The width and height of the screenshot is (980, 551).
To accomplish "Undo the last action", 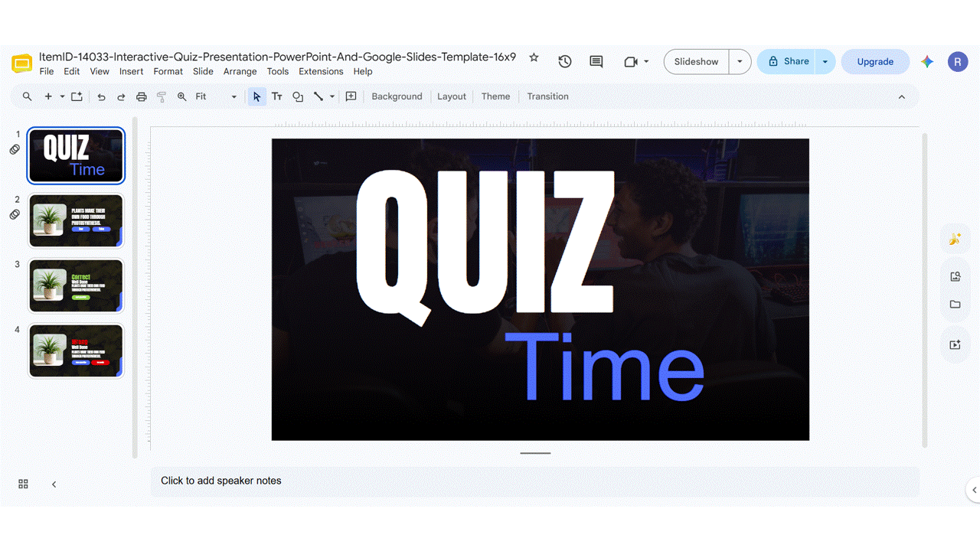I will pos(101,96).
